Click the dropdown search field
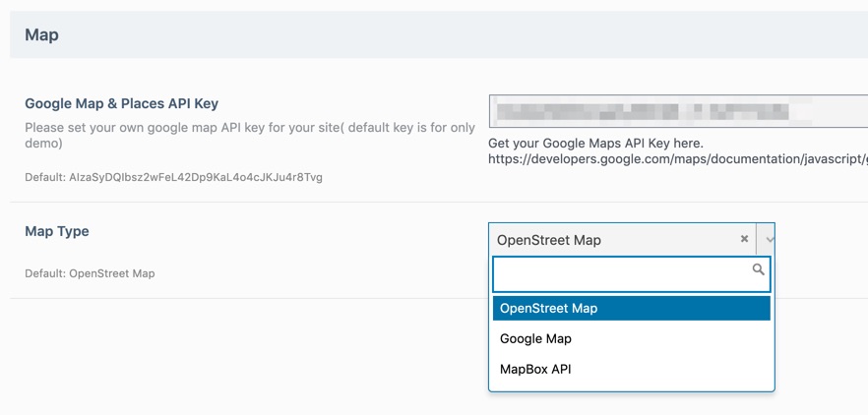The height and width of the screenshot is (415, 868). (x=631, y=274)
